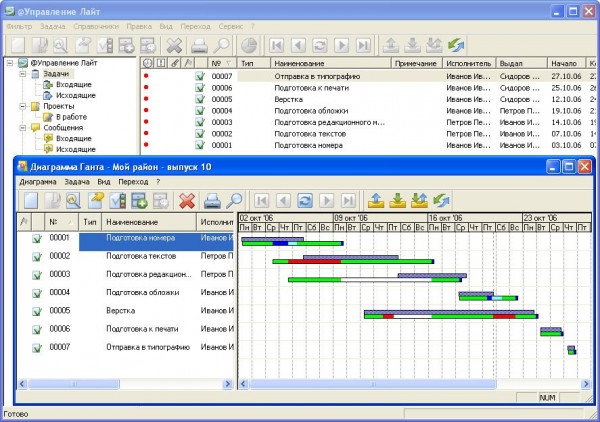600x422 pixels.
Task: Click the delete X icon in main window toolbar
Action: (174, 46)
